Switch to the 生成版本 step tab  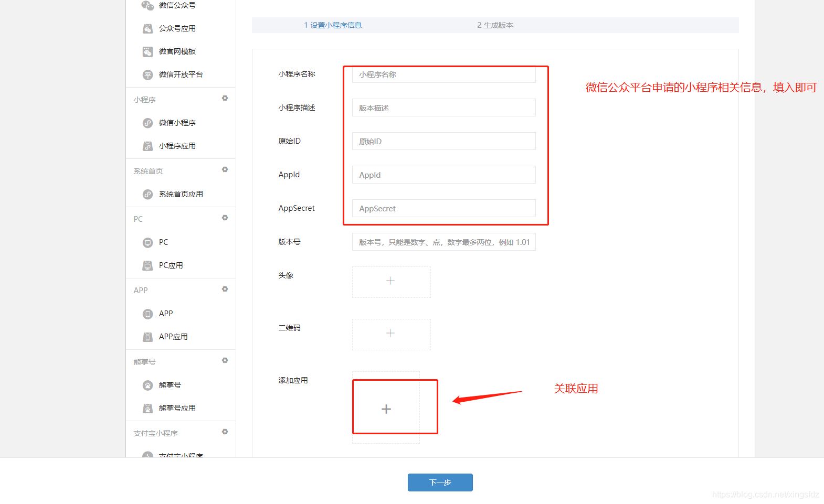(495, 25)
